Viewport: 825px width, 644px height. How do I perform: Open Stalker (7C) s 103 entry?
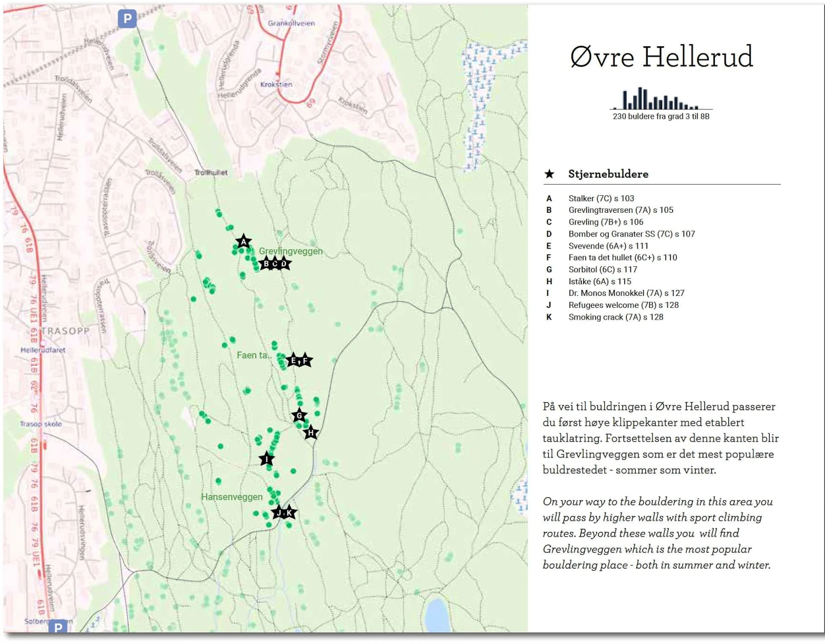point(601,199)
